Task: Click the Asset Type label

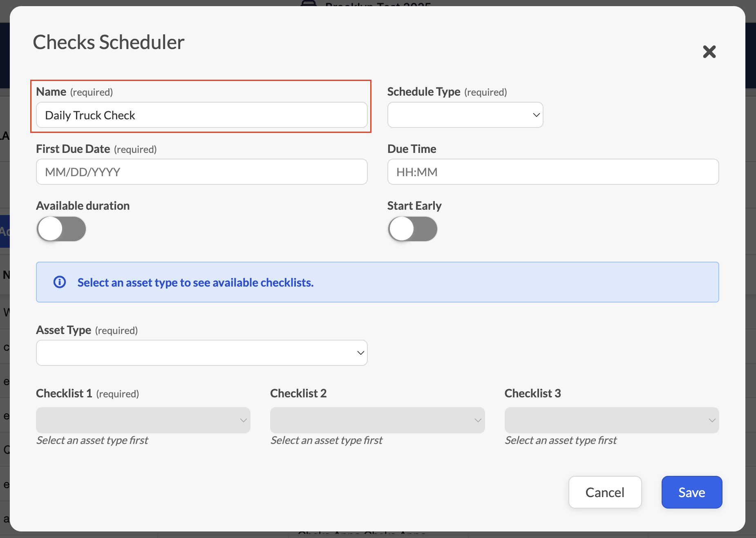Action: [64, 330]
